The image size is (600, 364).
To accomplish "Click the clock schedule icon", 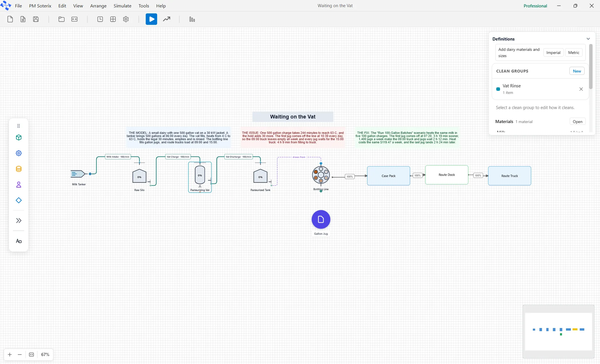I will pyautogui.click(x=100, y=19).
